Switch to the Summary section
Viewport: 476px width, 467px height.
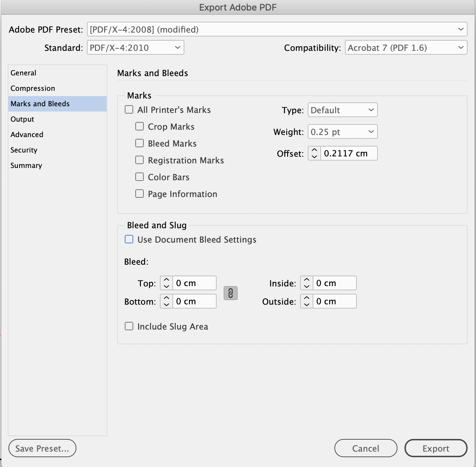26,165
